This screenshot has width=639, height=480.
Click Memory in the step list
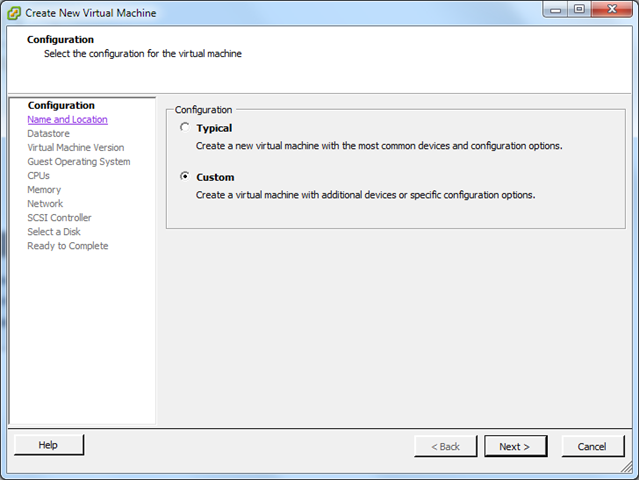pos(44,190)
